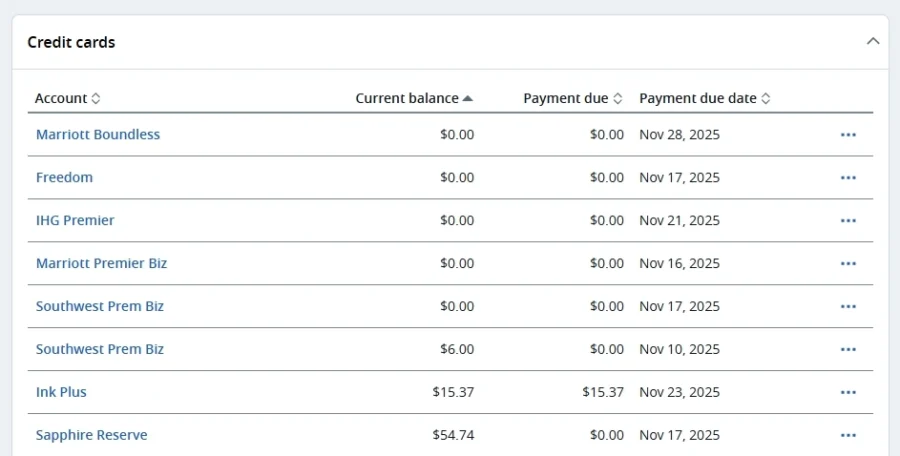Screen dimensions: 900x456
Task: Open more options for $6.00 Southwest Prem Biz
Action: pyautogui.click(x=848, y=350)
